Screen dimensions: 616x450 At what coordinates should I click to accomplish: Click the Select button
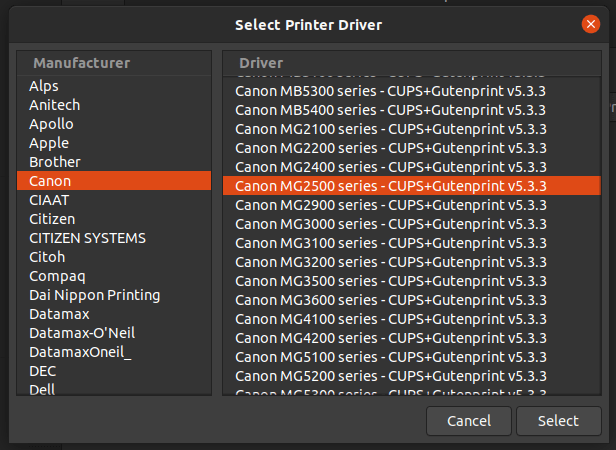pos(558,421)
